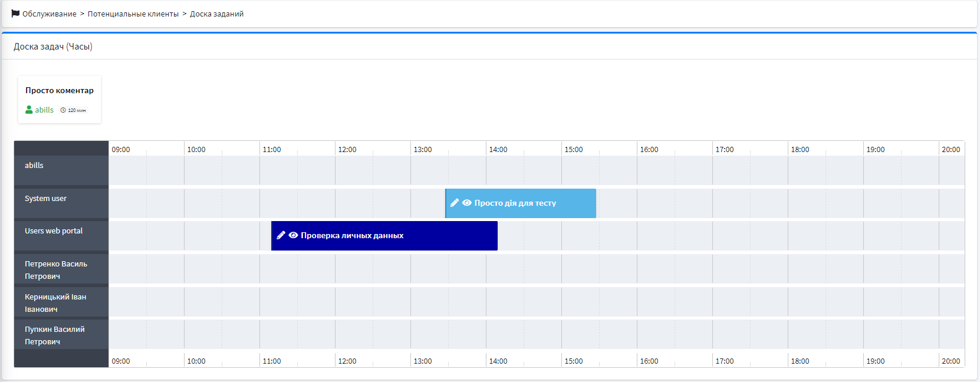Screen dimensions: 980x382
Task: View Проверка личных данных using eye icon
Action: pos(293,235)
